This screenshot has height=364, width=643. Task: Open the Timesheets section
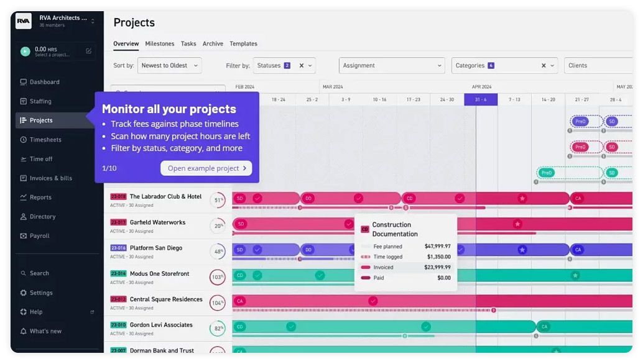pyautogui.click(x=44, y=139)
